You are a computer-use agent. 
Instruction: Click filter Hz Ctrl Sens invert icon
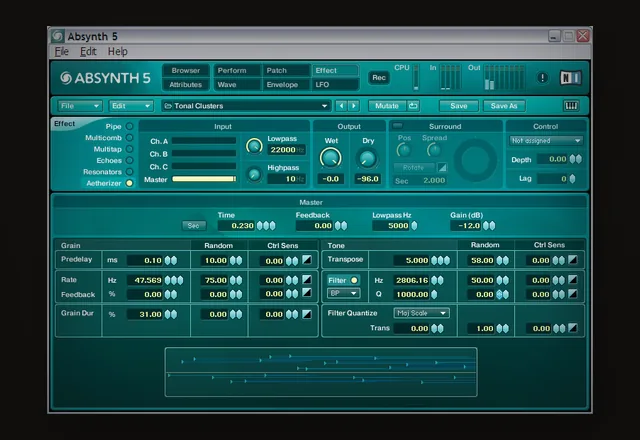pyautogui.click(x=573, y=280)
